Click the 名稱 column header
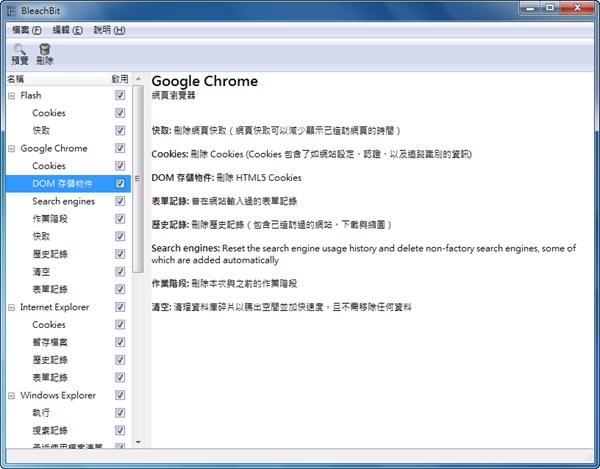The image size is (600, 469). 57,79
